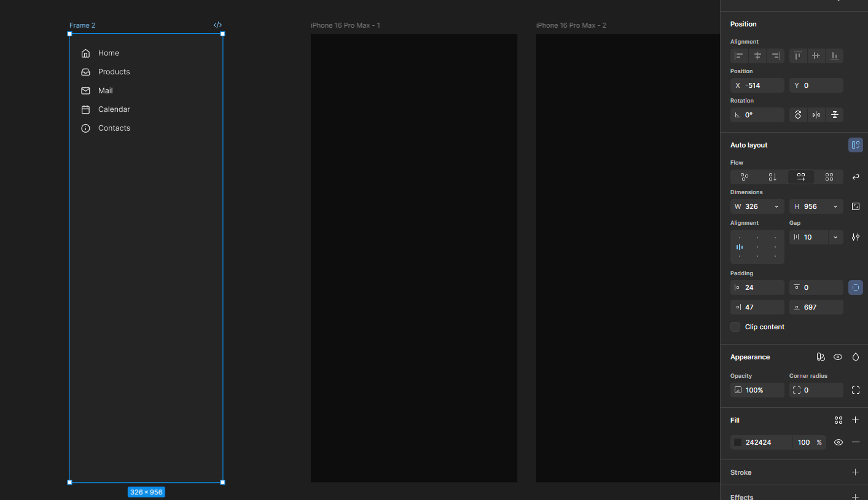Flip the frame horizontally
Screen dimensions: 868x500
pos(816,115)
